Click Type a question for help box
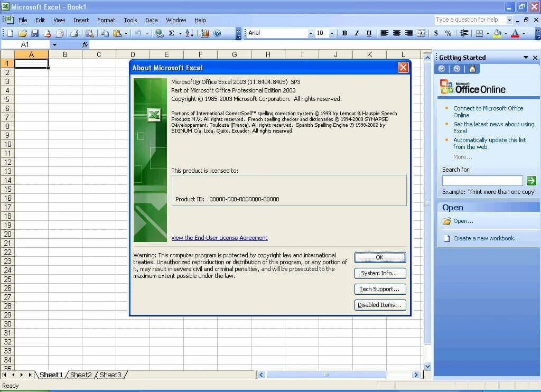This screenshot has width=541, height=392. point(470,20)
